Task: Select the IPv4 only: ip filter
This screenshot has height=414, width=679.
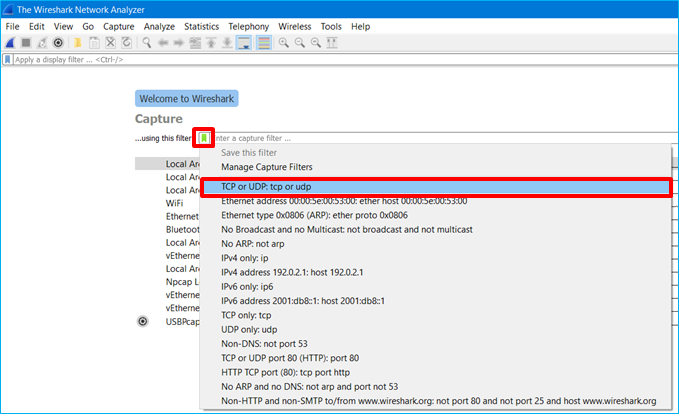Action: (x=436, y=258)
